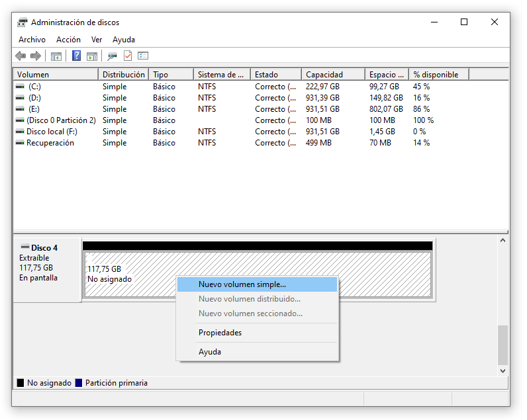Screen dimensions: 527x420
Task: Click the 149,82 GB free space cell
Action: 386,98
